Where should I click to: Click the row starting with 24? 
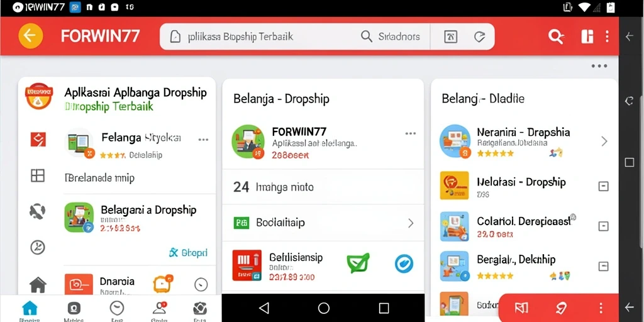pos(323,187)
